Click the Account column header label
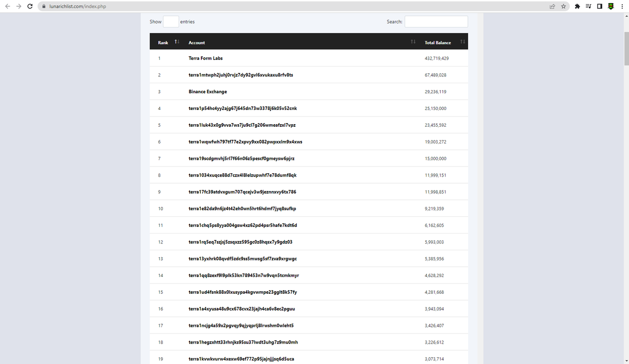 click(x=197, y=42)
